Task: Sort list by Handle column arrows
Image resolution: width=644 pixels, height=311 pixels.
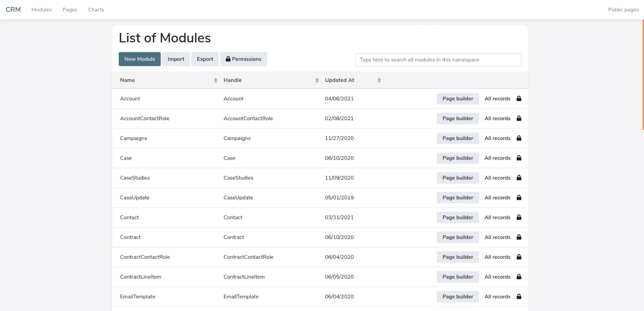Action: (317, 80)
